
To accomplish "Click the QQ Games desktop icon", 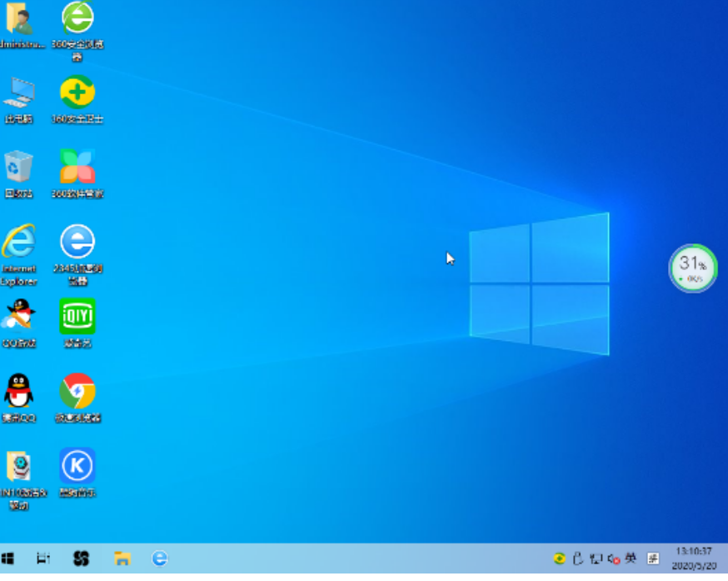I will [18, 316].
